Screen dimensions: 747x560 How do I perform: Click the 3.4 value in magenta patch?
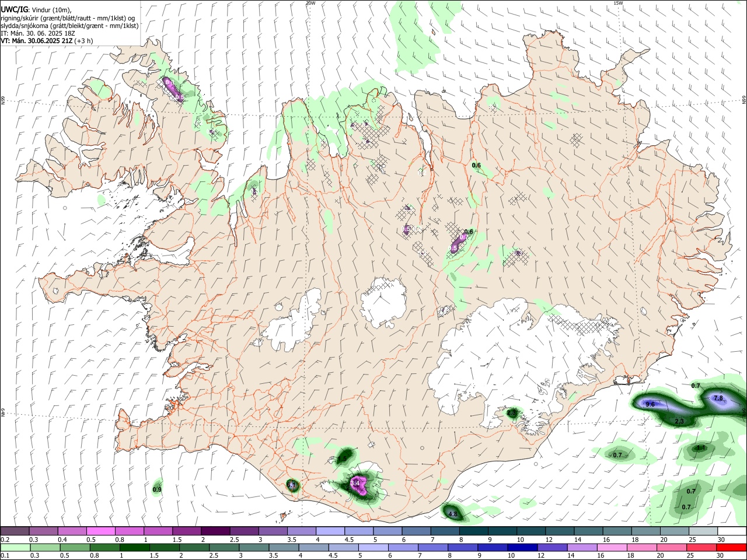tap(355, 484)
